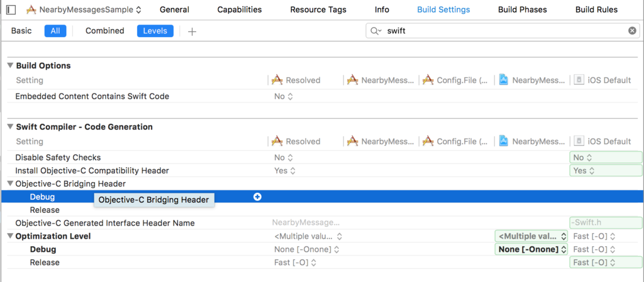Screen dimensions: 644x282
Task: Click Resolved column icon in Swift Compiler header
Action: [277, 141]
